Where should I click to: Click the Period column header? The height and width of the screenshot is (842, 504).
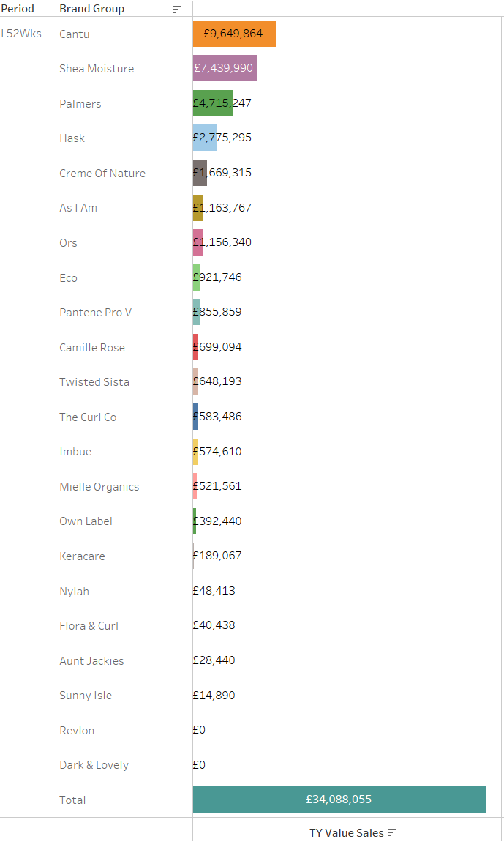18,9
